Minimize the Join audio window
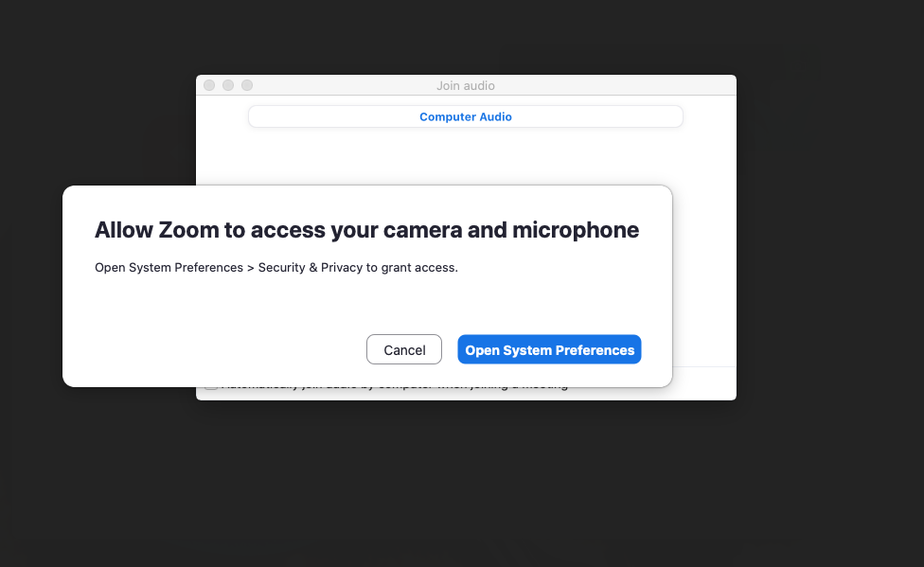The height and width of the screenshot is (567, 924). pos(228,85)
